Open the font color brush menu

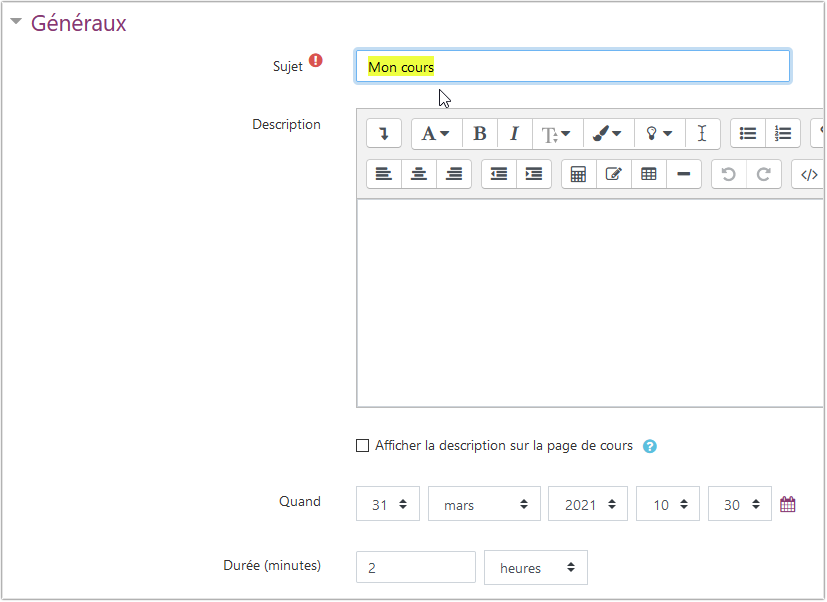click(606, 134)
